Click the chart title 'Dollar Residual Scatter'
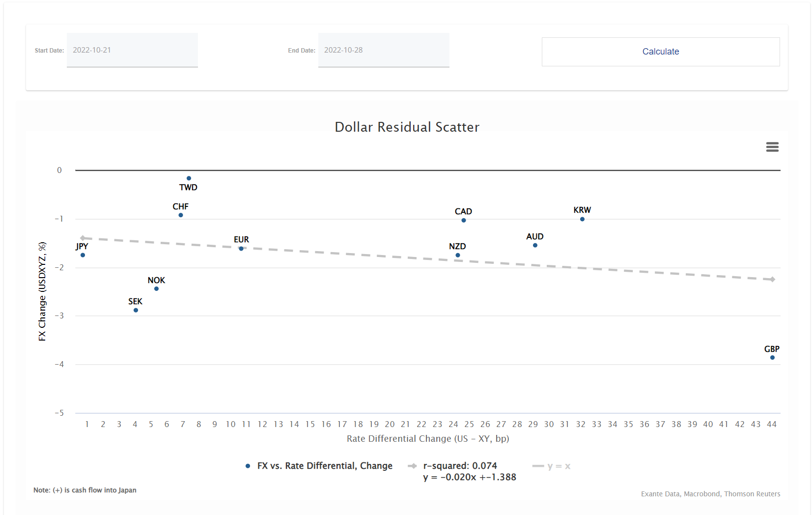This screenshot has width=812, height=515. click(x=407, y=127)
